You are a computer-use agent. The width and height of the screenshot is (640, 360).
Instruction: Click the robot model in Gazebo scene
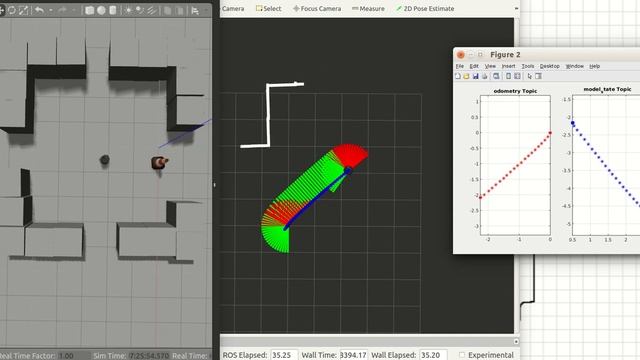(x=159, y=162)
